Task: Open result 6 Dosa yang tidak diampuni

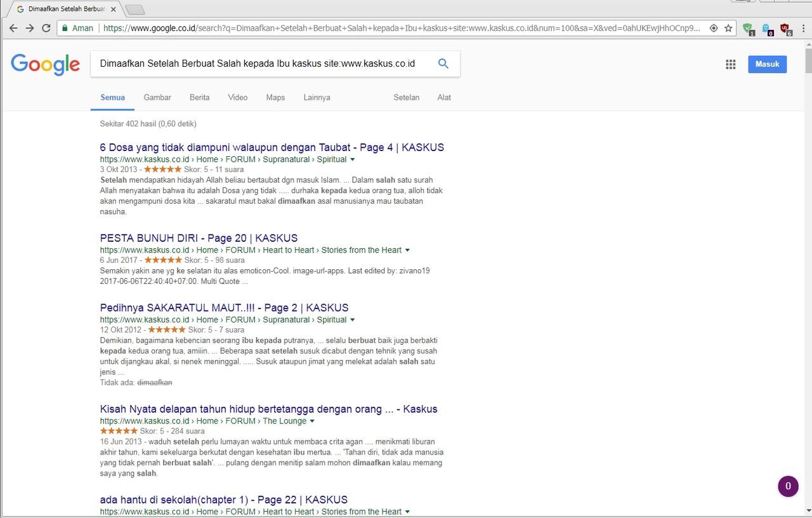Action: click(x=272, y=147)
